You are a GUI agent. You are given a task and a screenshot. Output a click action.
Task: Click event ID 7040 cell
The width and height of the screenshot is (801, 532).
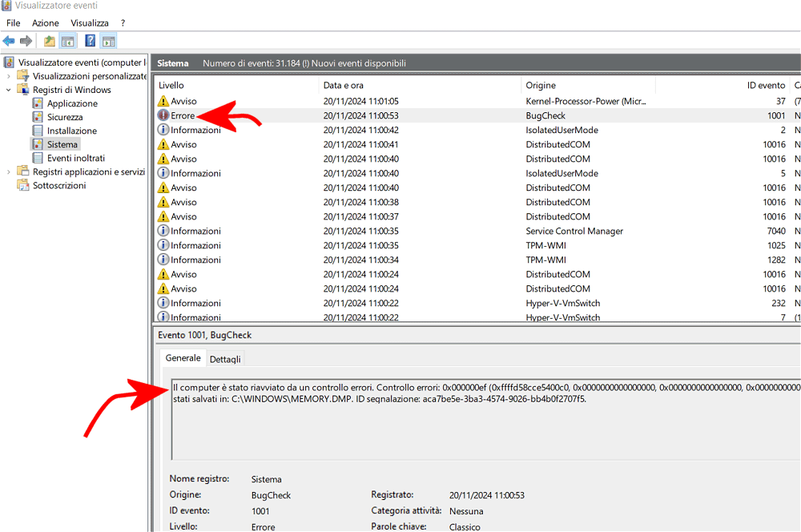click(x=776, y=231)
